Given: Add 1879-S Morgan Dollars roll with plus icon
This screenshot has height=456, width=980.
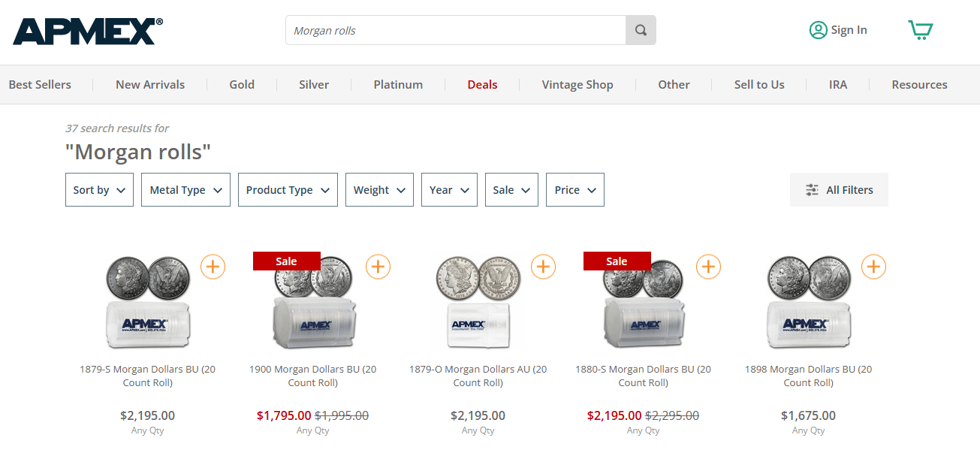Looking at the screenshot, I should 213,266.
